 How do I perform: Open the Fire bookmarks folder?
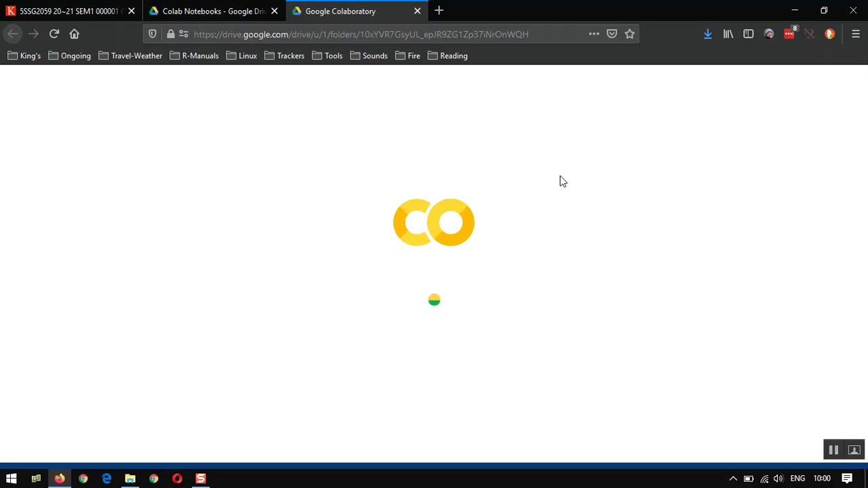[x=408, y=56]
